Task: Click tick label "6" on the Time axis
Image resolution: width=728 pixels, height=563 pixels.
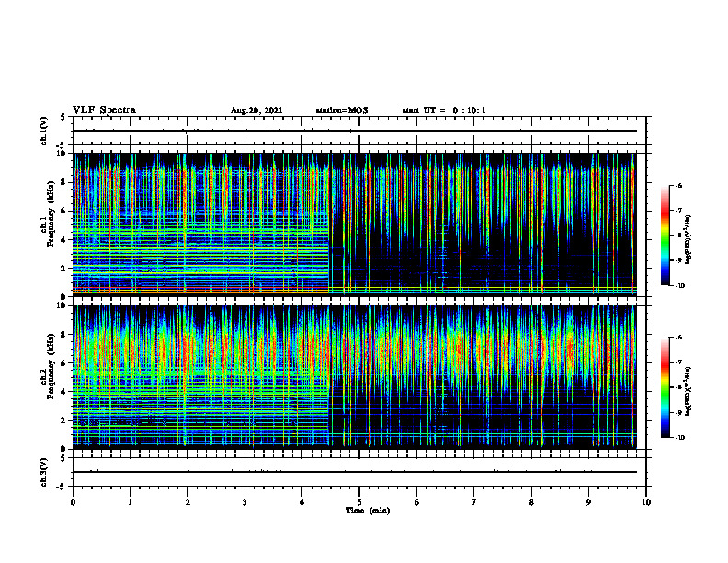Action: (x=417, y=502)
